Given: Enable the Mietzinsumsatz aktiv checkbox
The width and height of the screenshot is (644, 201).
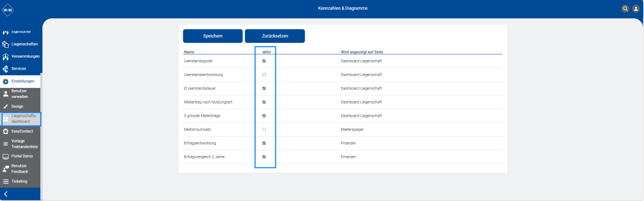Looking at the screenshot, I should [x=264, y=129].
